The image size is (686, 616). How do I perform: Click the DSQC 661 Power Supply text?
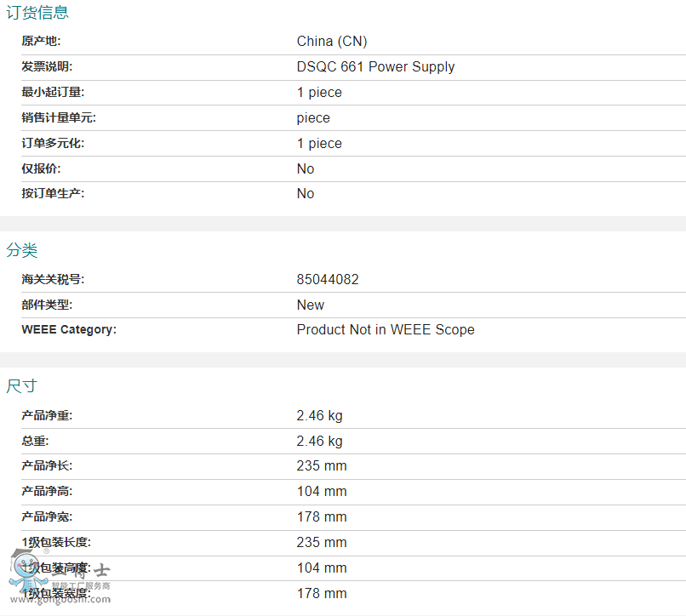[375, 66]
